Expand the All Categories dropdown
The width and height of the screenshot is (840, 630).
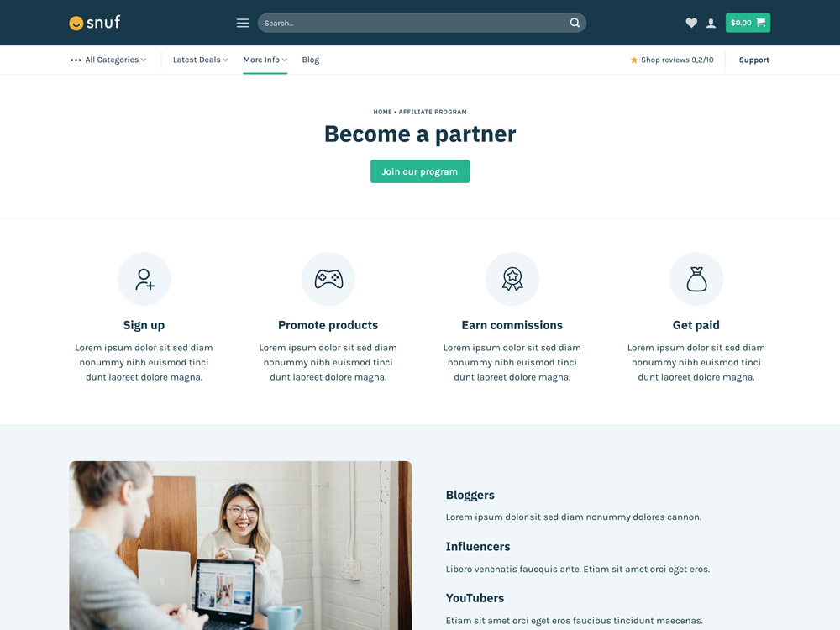(x=108, y=60)
